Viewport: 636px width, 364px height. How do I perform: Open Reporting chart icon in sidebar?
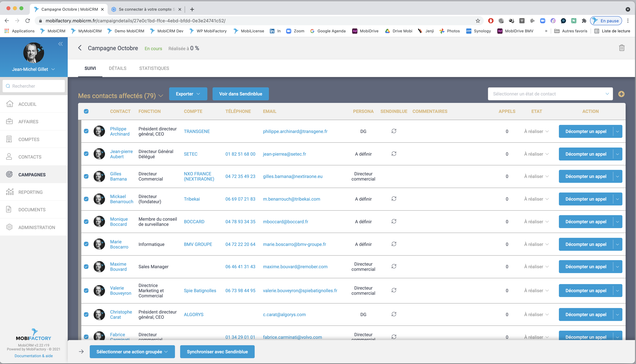[x=10, y=192]
